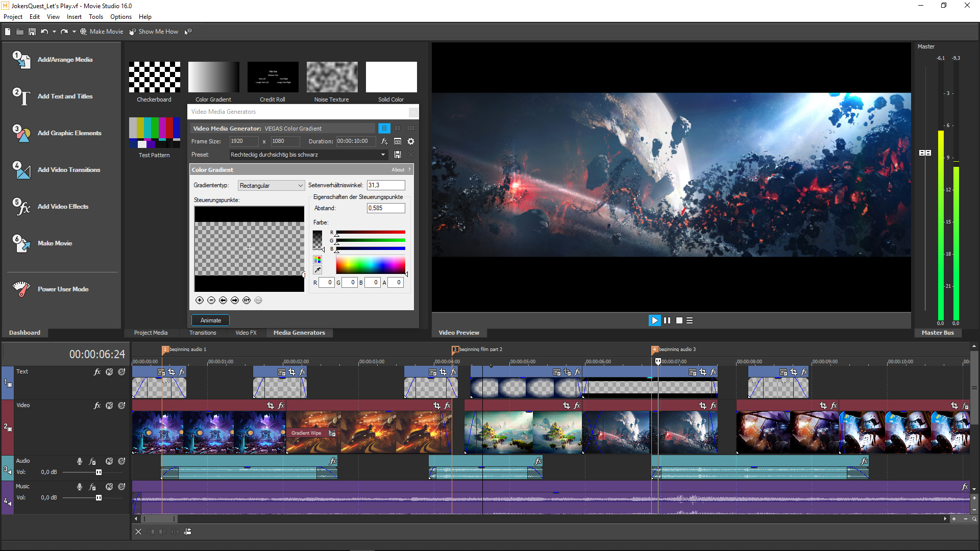Click the Animate button
This screenshot has height=551, width=980.
[210, 320]
